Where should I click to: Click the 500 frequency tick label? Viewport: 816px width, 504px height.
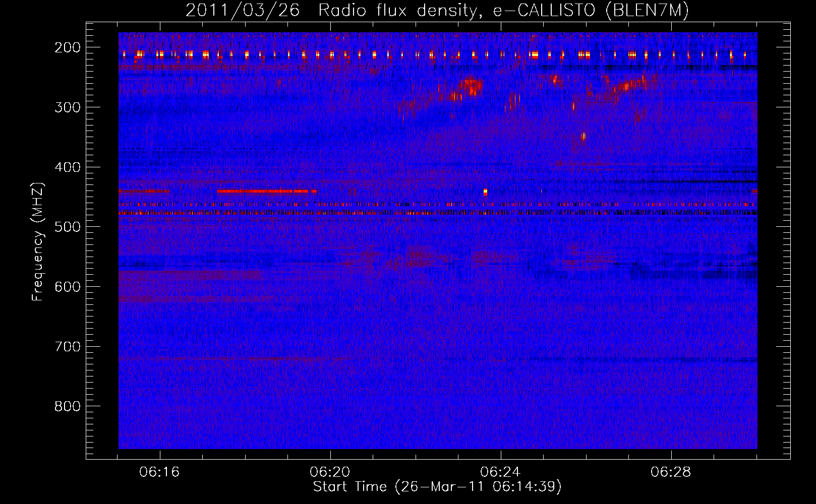coord(68,227)
